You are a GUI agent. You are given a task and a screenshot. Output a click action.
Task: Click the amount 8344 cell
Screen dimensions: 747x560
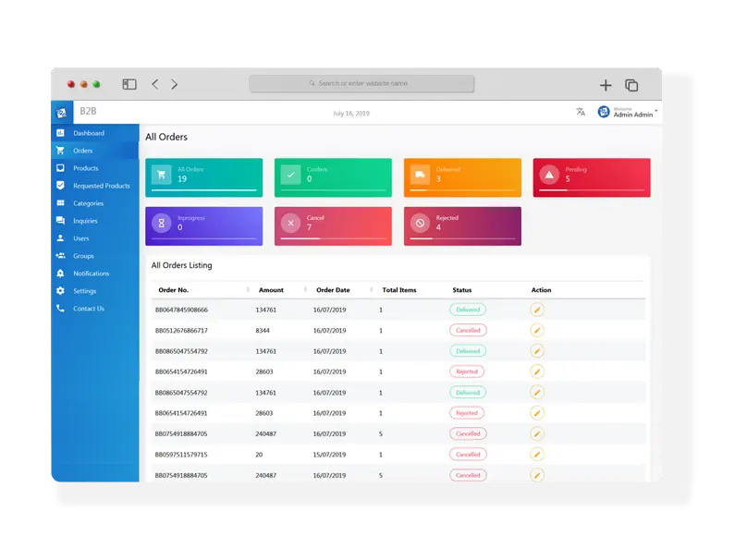pos(263,331)
